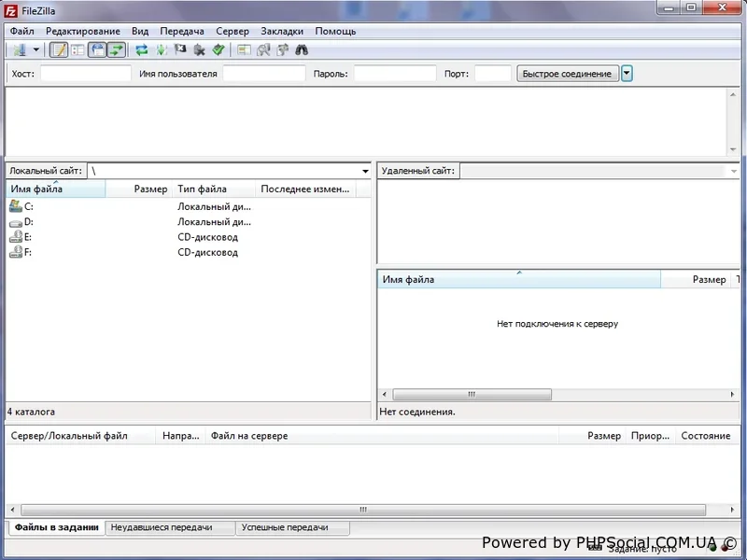Viewport: 747px width, 560px height.
Task: Click the remote file list horizontal scrollbar
Action: (x=472, y=395)
